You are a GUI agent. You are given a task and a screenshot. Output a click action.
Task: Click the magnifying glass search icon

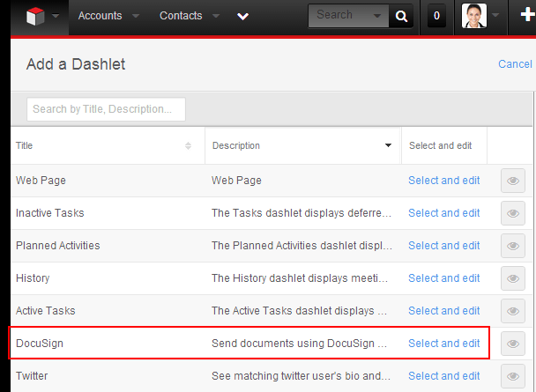pyautogui.click(x=401, y=16)
